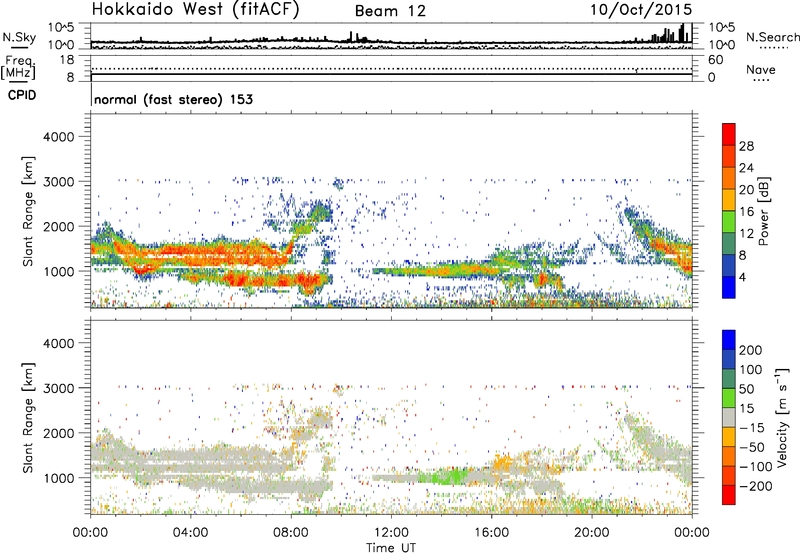This screenshot has height=554, width=800.
Task: Click the '20:00' time tick label
Action: coord(592,533)
